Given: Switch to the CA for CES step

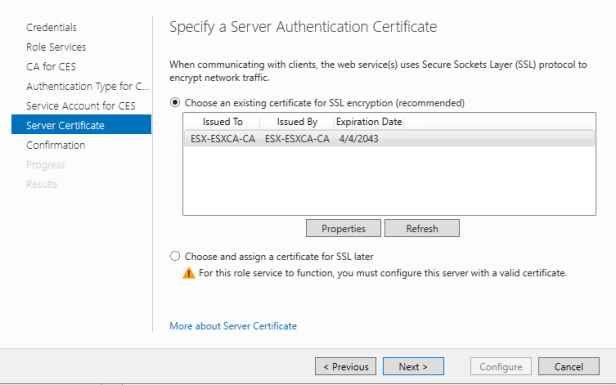Looking at the screenshot, I should tap(51, 66).
